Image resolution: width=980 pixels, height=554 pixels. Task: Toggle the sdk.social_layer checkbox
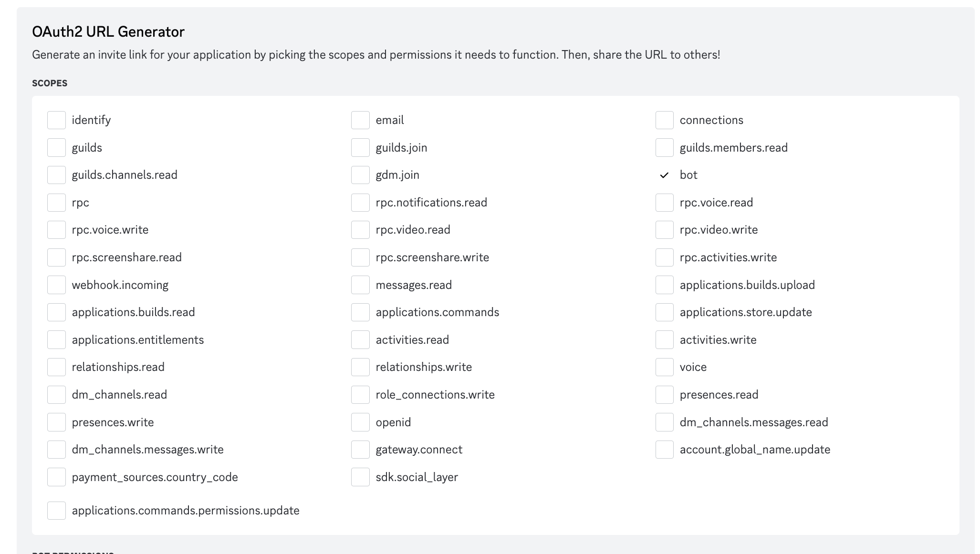click(360, 477)
